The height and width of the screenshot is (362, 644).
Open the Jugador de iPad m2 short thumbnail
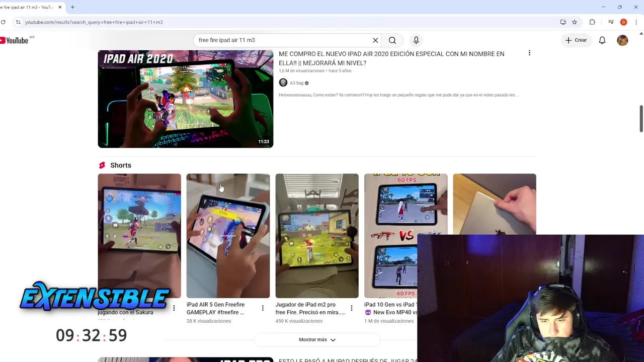pos(317,236)
